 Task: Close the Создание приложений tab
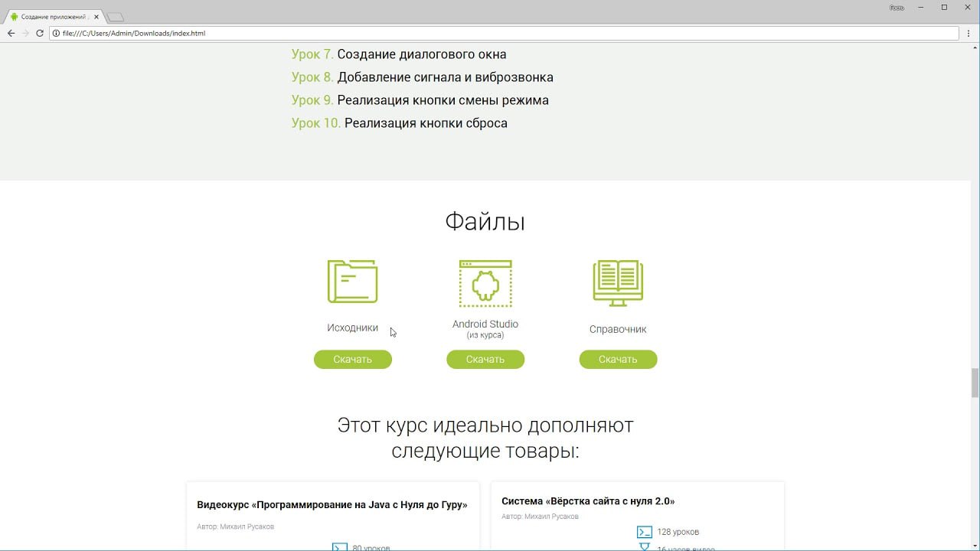96,16
